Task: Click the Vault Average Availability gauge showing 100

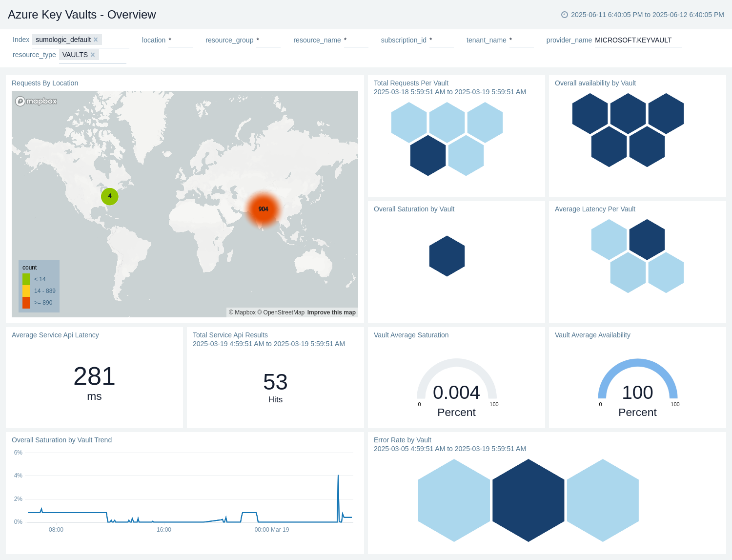Action: pos(638,388)
